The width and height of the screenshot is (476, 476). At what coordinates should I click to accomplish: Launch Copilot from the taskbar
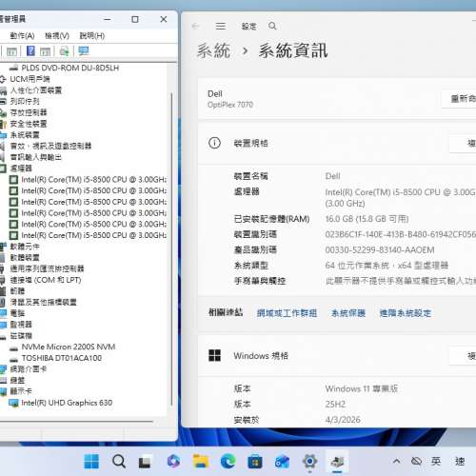173,461
